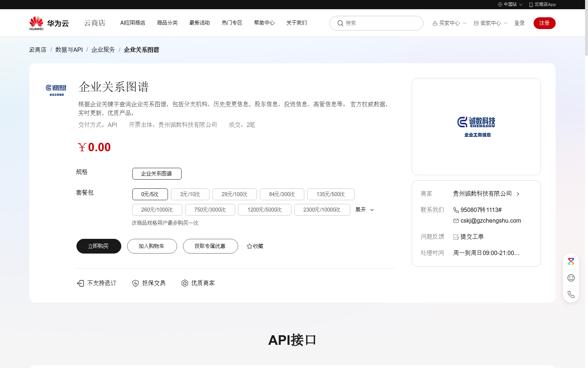Viewport: 588px width, 368px height.
Task: Click the star icon to favorite the product
Action: click(x=249, y=246)
